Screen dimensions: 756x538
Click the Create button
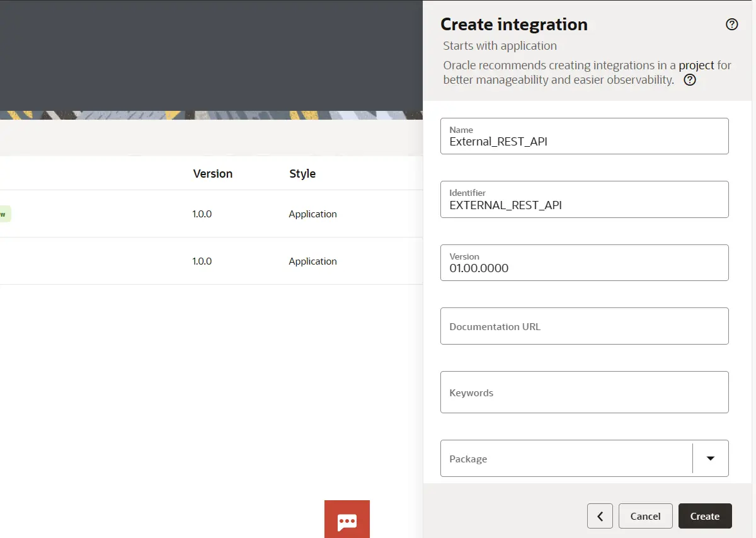(x=704, y=516)
